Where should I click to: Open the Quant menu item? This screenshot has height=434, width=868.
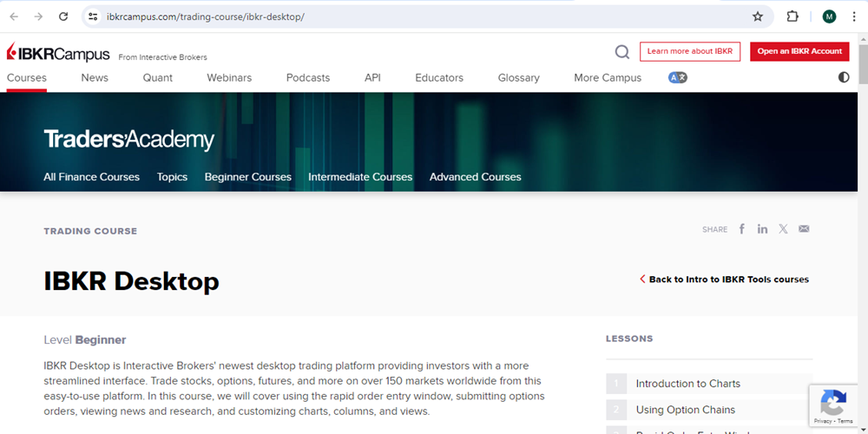(158, 78)
